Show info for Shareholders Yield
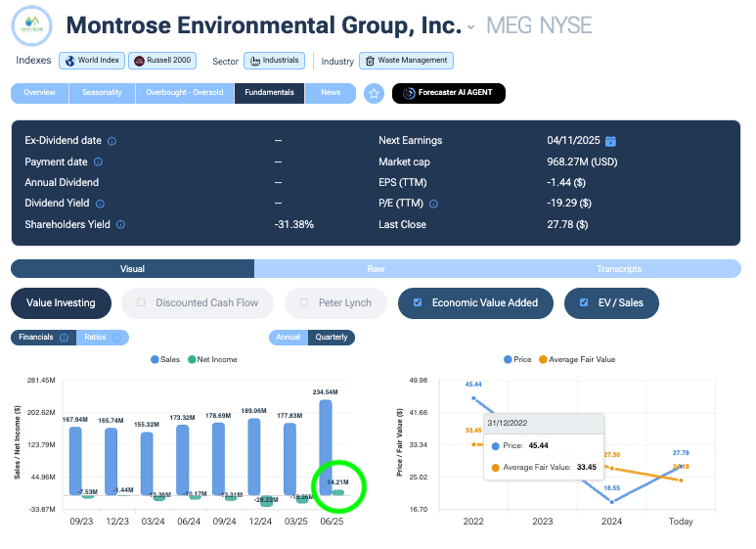This screenshot has width=756, height=549. click(x=120, y=224)
